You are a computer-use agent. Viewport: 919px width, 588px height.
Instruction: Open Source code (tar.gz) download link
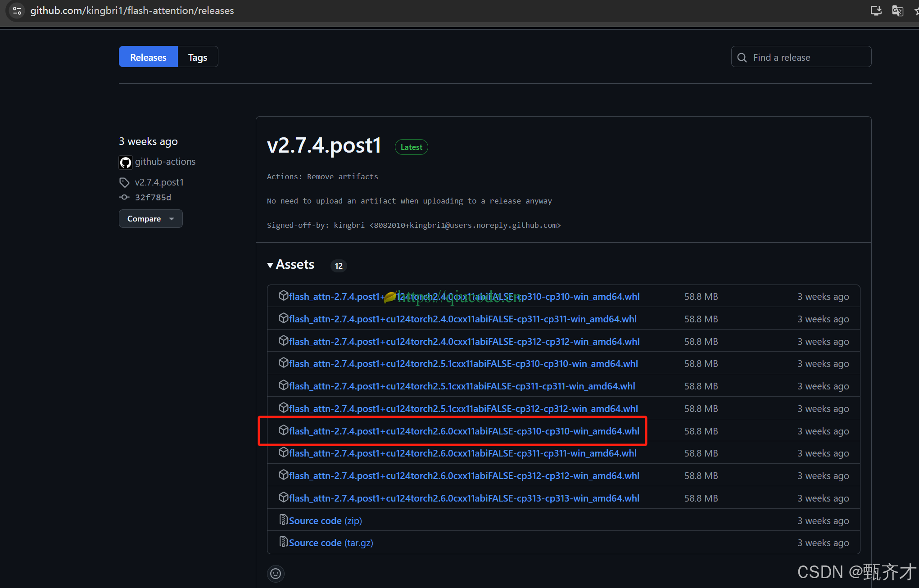click(x=330, y=543)
